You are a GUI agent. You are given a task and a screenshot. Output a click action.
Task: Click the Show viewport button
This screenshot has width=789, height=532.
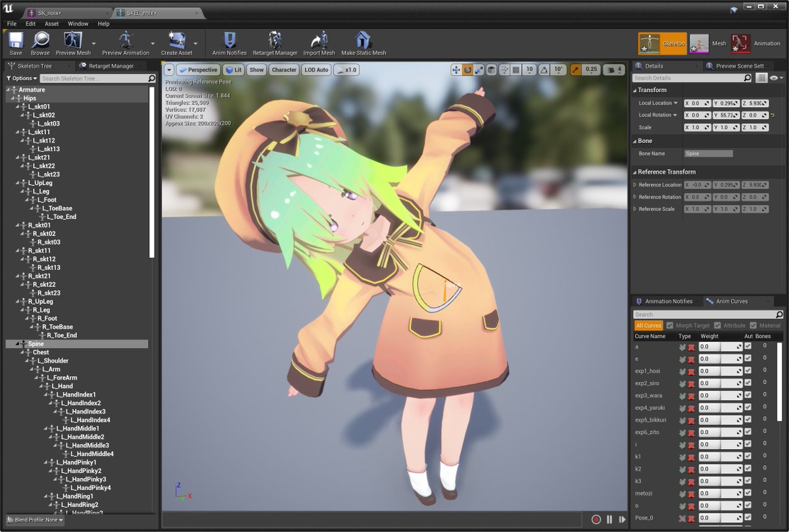[256, 70]
